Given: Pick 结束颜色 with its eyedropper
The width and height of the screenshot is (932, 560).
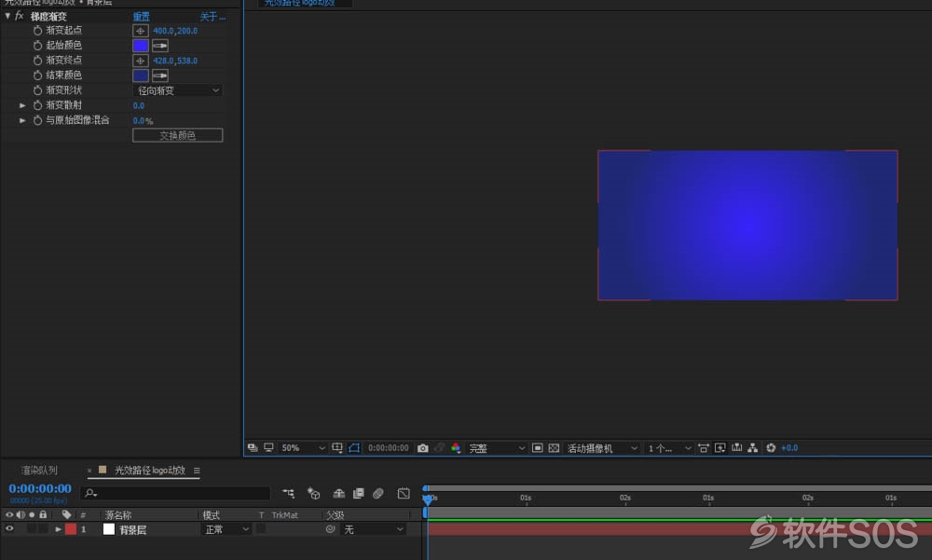Looking at the screenshot, I should [x=160, y=75].
